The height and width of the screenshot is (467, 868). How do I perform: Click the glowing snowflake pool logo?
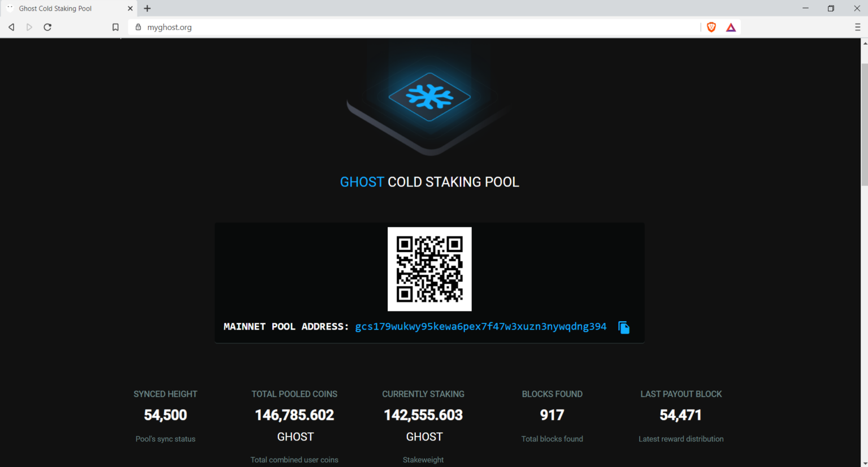pos(429,97)
